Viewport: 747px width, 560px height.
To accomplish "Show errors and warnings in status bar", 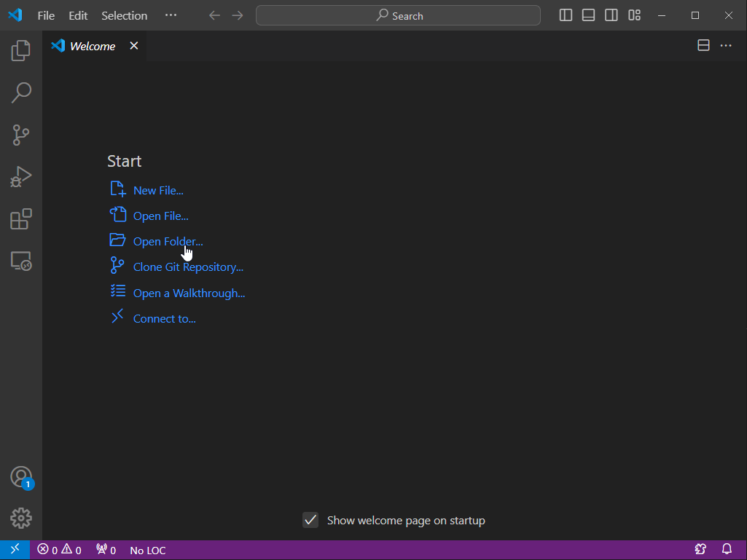I will (60, 550).
